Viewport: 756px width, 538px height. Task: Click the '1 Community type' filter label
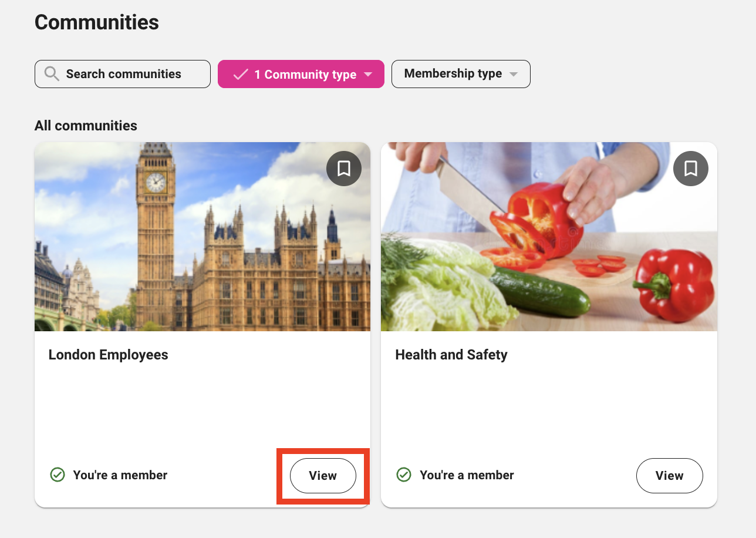pyautogui.click(x=305, y=75)
